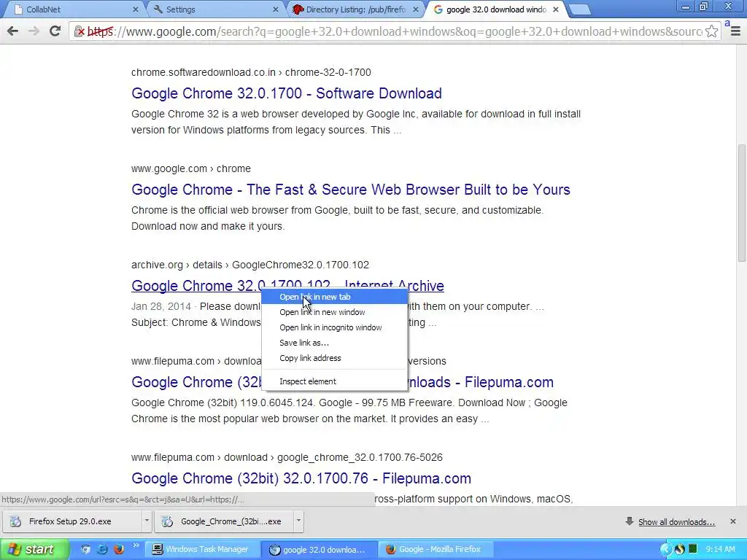Image resolution: width=747 pixels, height=560 pixels.
Task: Click the download arrow icon beside Show all downloads
Action: (630, 521)
